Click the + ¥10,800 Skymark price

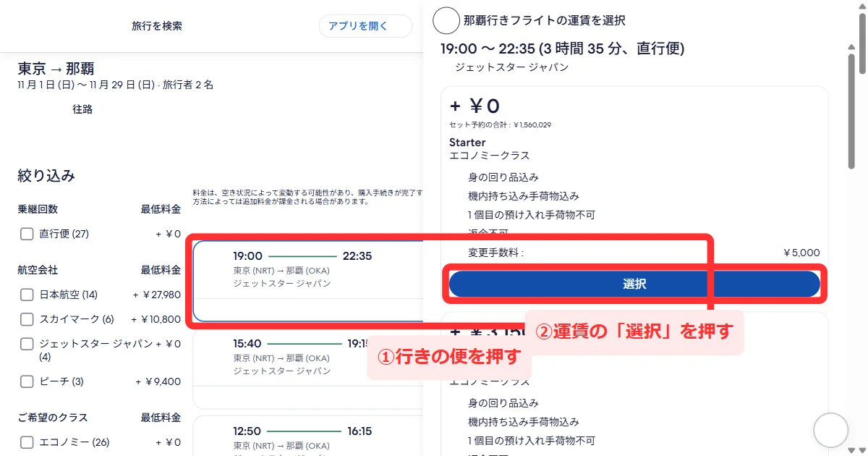[156, 319]
